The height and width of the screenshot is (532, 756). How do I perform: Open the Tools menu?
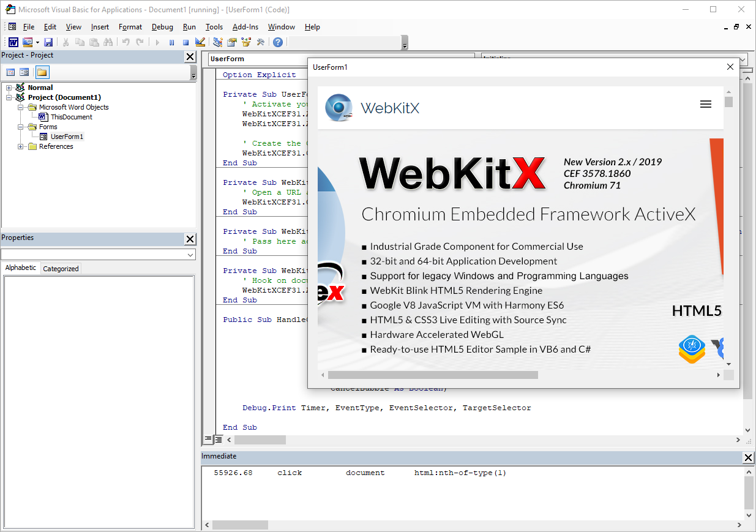pyautogui.click(x=214, y=27)
